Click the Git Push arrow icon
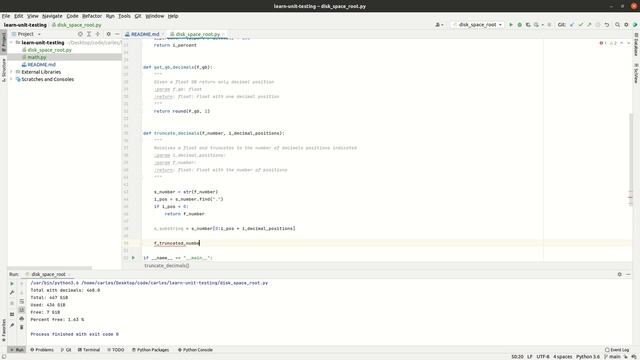This screenshot has height=360, width=640. coord(589,25)
